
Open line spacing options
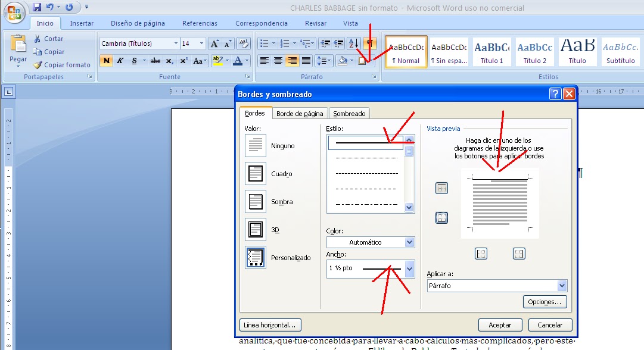tap(323, 61)
